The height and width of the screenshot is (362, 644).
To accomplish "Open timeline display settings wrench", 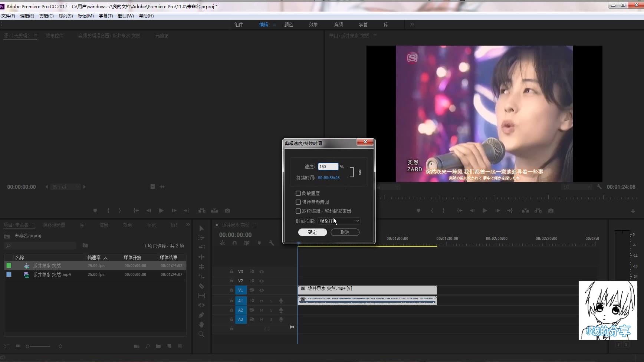I will pos(272,243).
